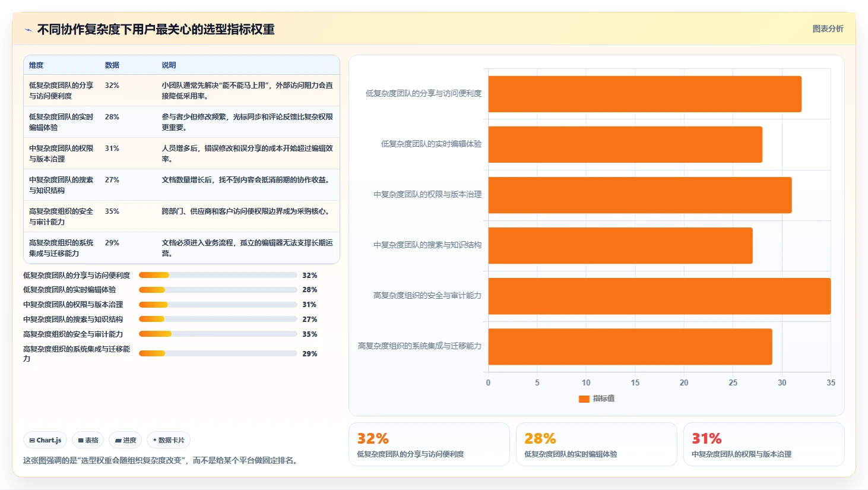Screen dimensions: 868x490
Task: Click the page title 不同协作复杂度下用户最关心的选型指标权重
Action: point(156,30)
